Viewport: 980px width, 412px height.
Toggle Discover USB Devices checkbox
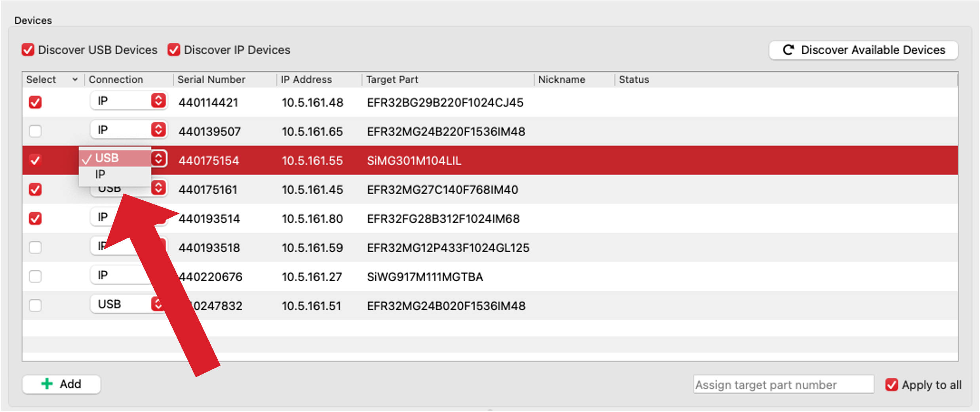pyautogui.click(x=28, y=50)
